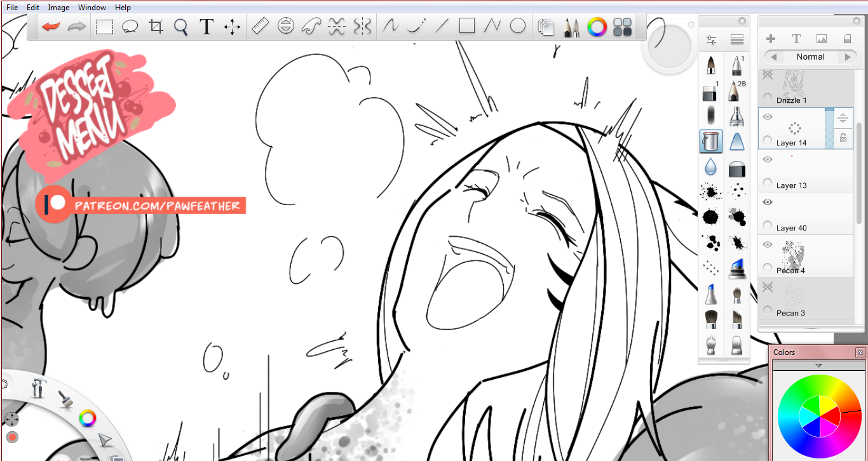Toggle the Lagoon interface squares icon
Screen dimensions: 868x461
click(623, 27)
